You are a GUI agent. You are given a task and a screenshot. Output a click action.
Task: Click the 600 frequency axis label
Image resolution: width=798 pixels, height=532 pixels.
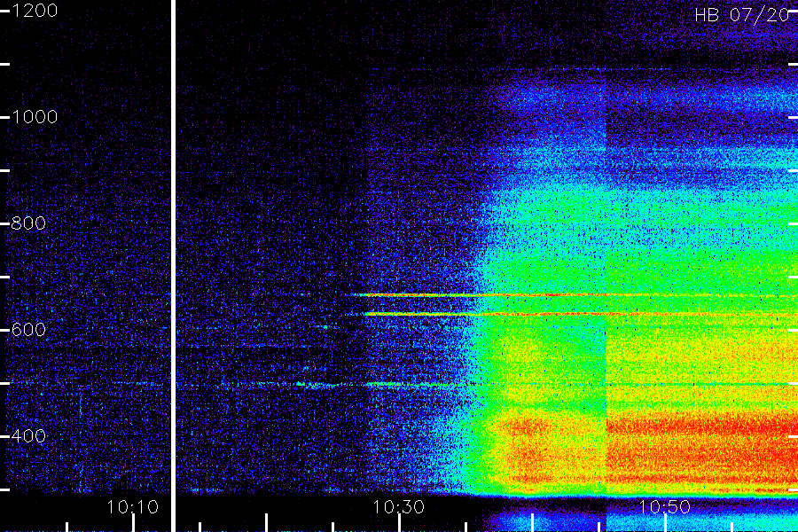(28, 329)
